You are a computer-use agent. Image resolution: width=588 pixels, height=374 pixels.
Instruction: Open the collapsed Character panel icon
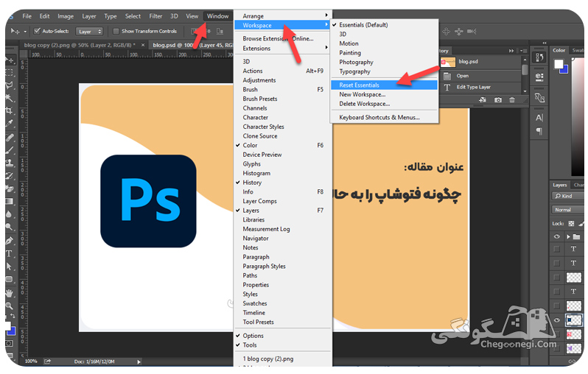coord(539,118)
